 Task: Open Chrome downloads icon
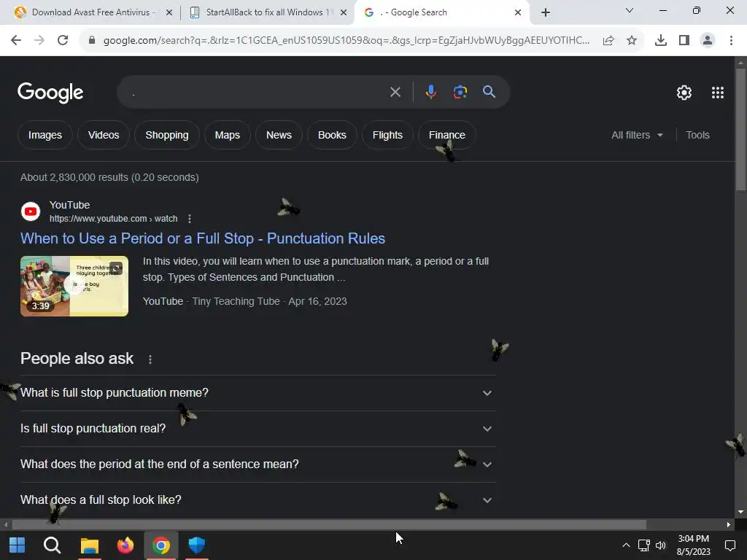click(660, 41)
